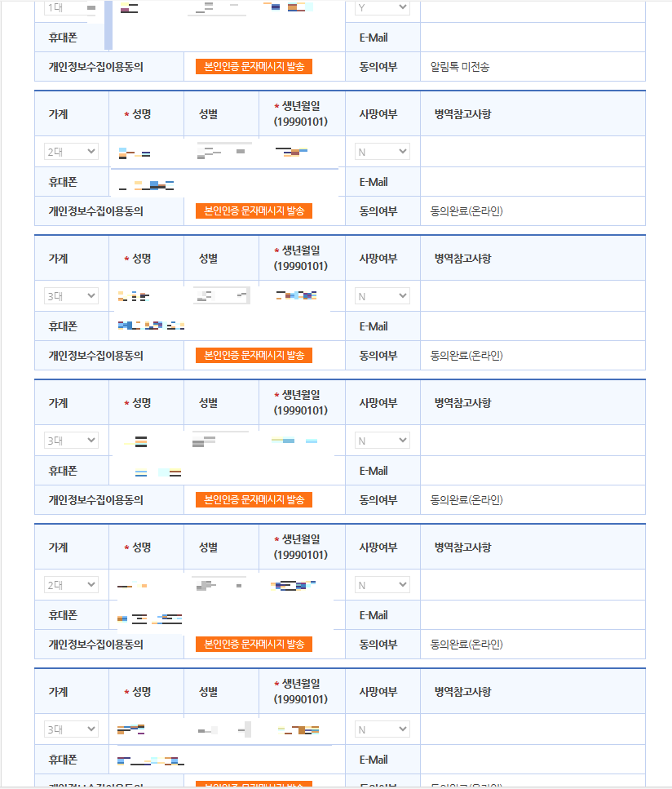Open the 사망여부 Y dropdown in first record

[378, 7]
